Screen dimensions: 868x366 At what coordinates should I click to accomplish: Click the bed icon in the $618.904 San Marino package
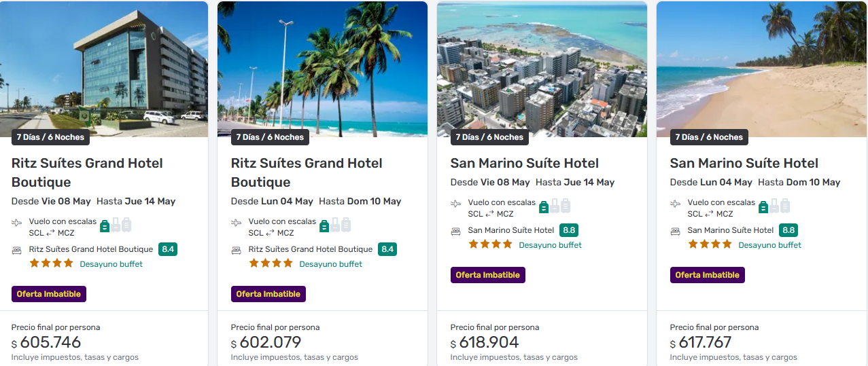coord(455,231)
